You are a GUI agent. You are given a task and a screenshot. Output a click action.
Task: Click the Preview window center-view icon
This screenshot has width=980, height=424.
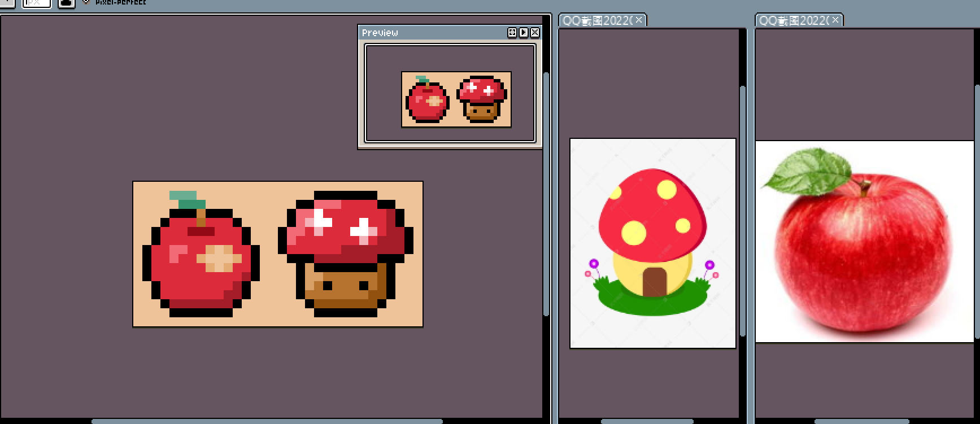[512, 33]
